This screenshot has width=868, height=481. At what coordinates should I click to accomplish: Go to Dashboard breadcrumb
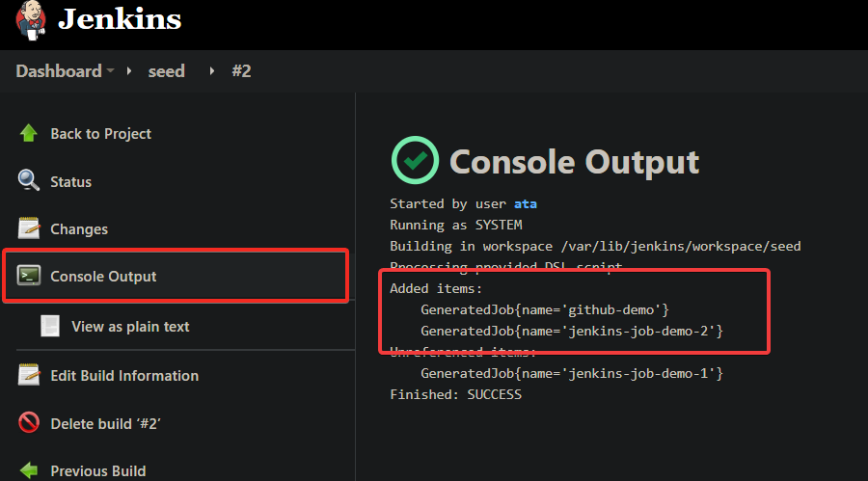point(59,71)
